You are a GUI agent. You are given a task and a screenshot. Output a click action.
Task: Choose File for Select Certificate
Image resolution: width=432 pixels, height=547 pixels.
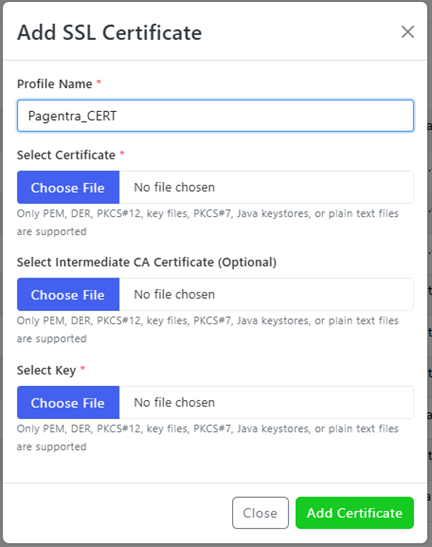[68, 187]
